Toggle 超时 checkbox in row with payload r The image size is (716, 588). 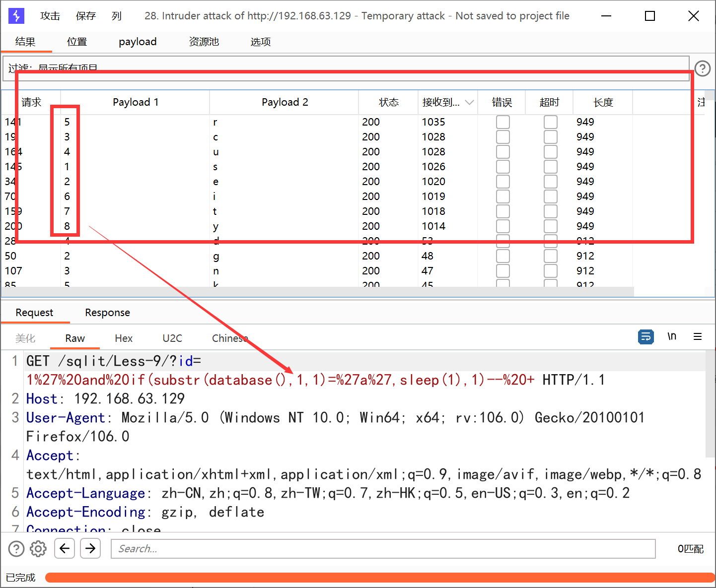click(x=551, y=122)
